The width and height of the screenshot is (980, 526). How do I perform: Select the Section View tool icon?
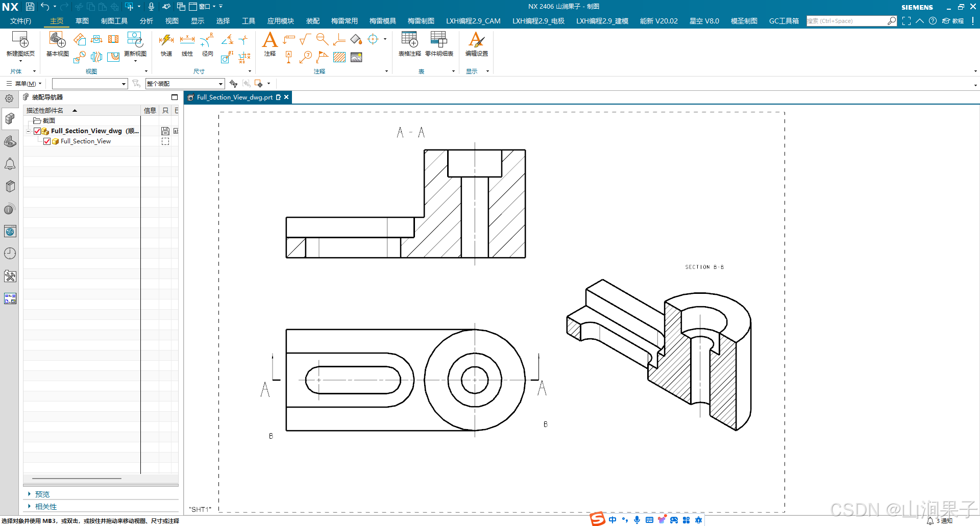113,39
